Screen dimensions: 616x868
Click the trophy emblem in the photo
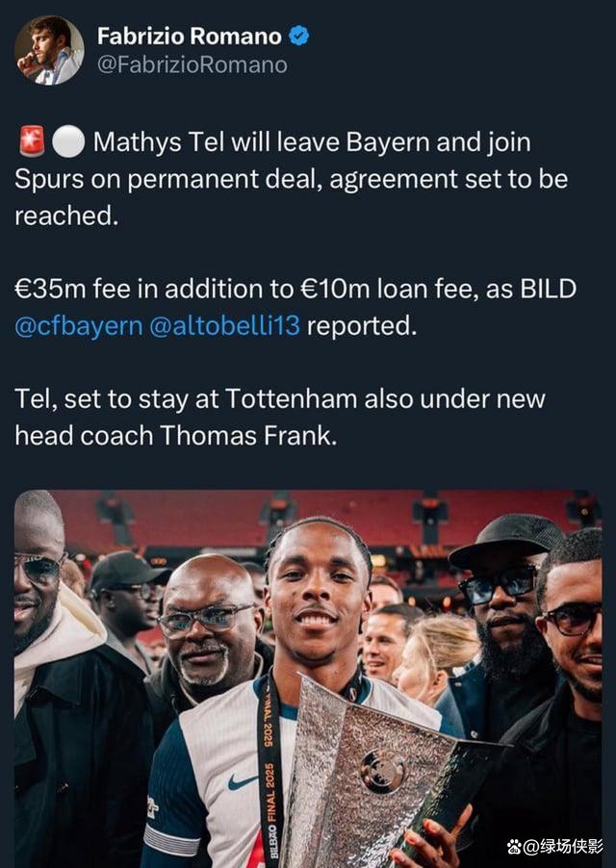pyautogui.click(x=382, y=772)
